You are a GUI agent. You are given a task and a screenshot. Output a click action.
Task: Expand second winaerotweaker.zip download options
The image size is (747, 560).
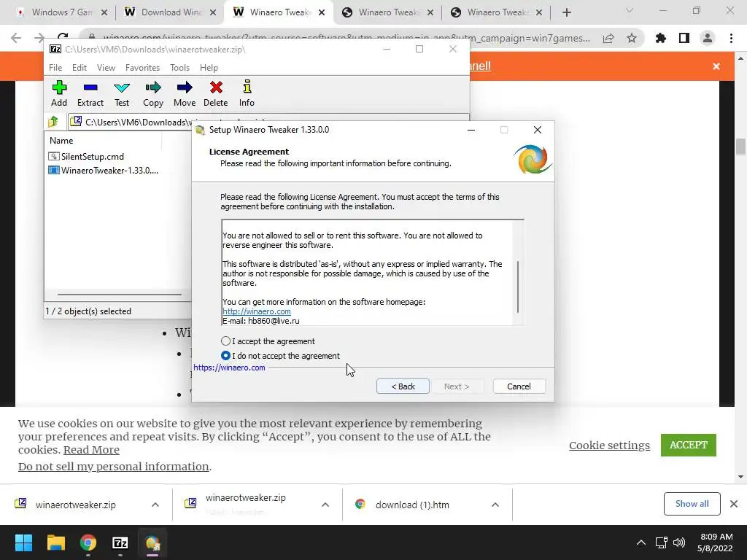(x=325, y=505)
